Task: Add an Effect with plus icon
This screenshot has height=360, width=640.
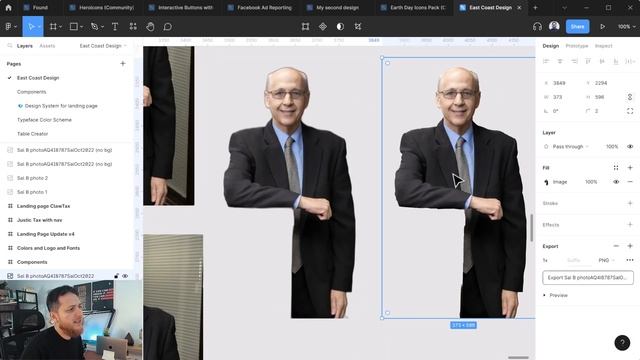Action: click(630, 225)
